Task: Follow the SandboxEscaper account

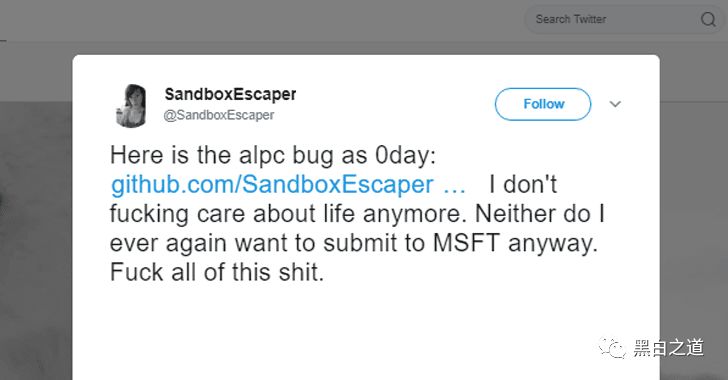Action: point(543,104)
